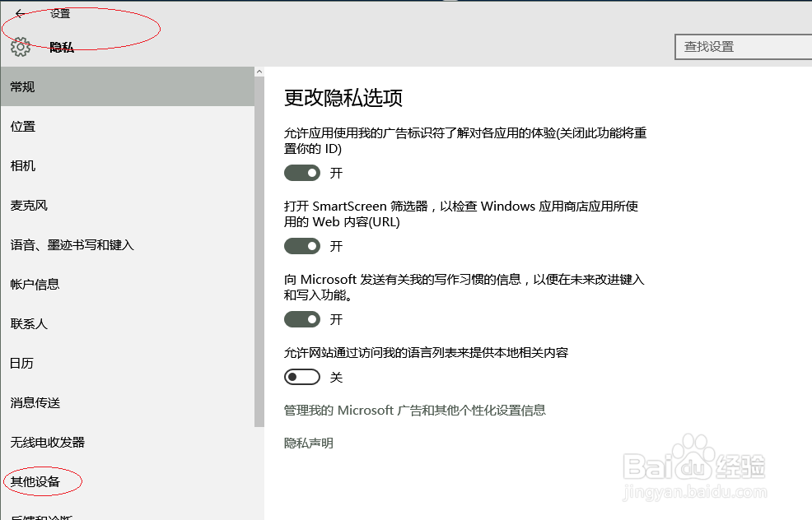
Task: Open the 隐私声明 link
Action: [309, 443]
